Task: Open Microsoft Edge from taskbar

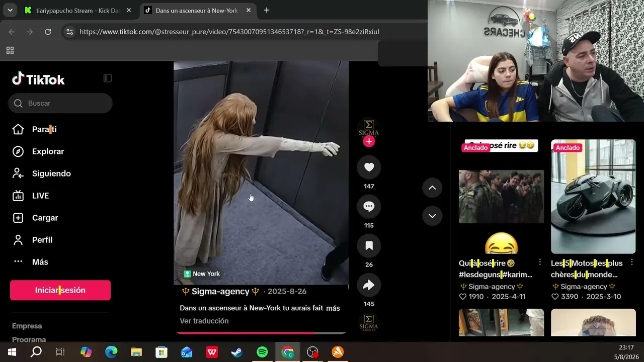Action: [x=111, y=352]
